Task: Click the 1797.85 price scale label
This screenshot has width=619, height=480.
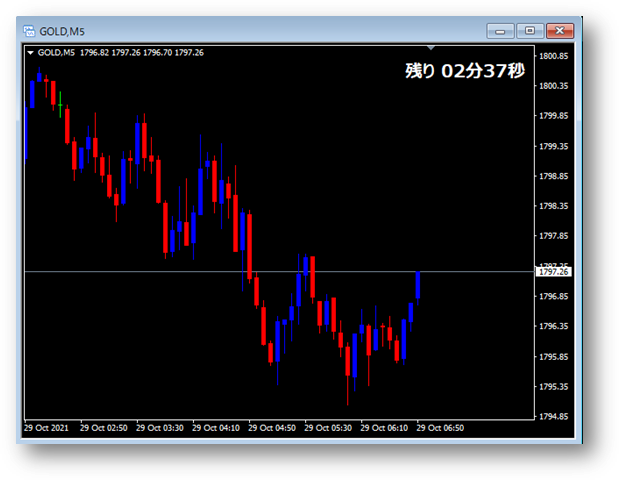Action: click(x=553, y=236)
